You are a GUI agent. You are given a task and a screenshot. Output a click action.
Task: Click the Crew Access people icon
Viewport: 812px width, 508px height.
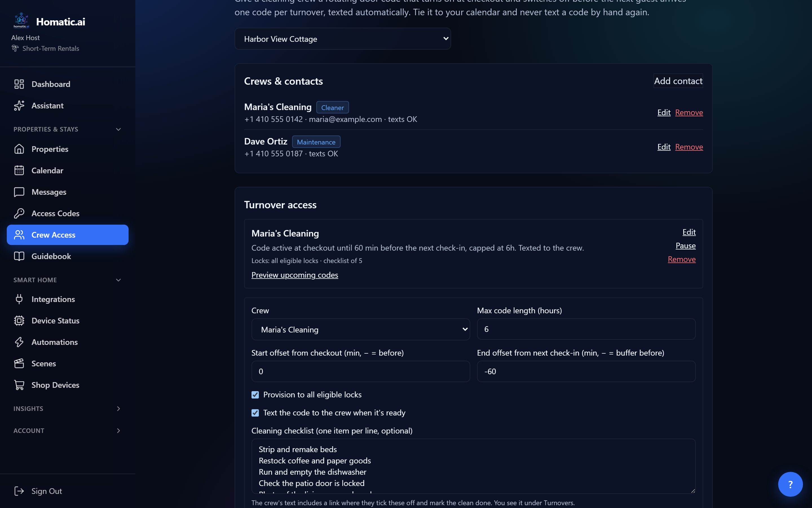[19, 235]
